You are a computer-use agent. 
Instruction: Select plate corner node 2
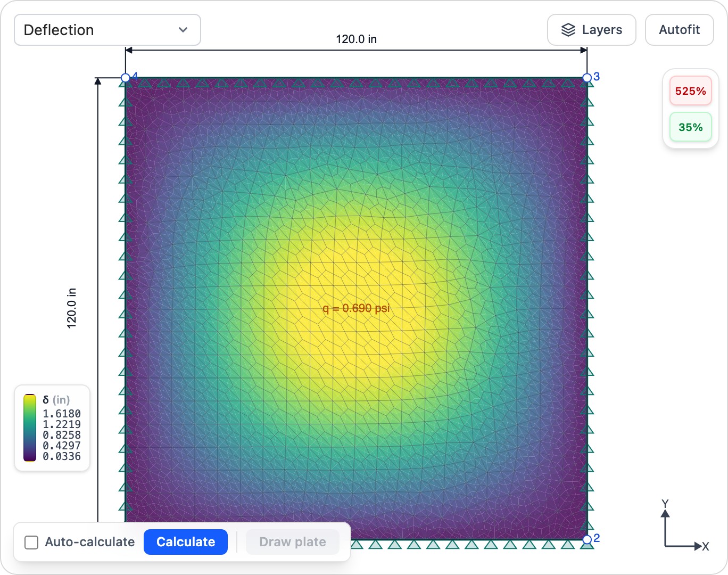[587, 539]
